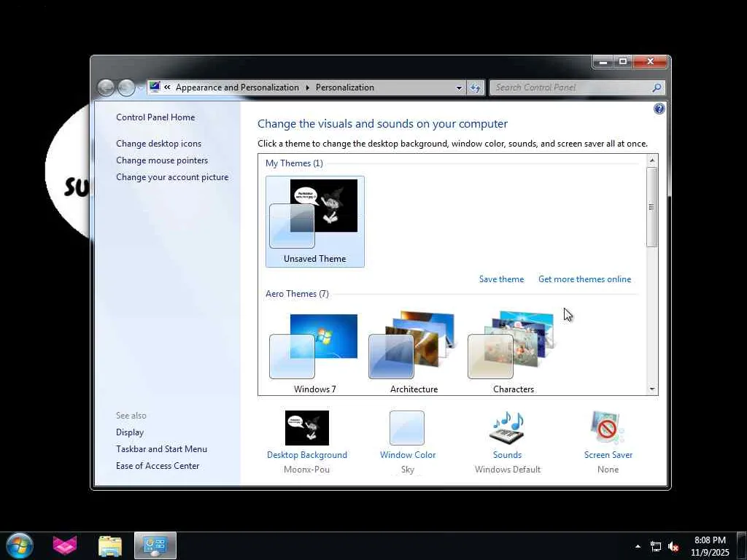Open Windows Explorer from the taskbar
Image resolution: width=747 pixels, height=560 pixels.
tap(110, 545)
